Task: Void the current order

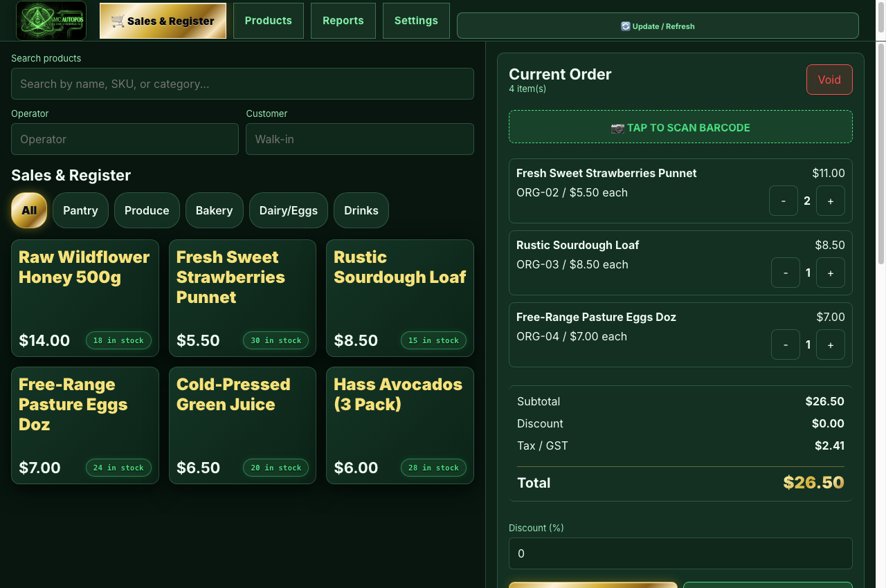Action: pyautogui.click(x=829, y=80)
